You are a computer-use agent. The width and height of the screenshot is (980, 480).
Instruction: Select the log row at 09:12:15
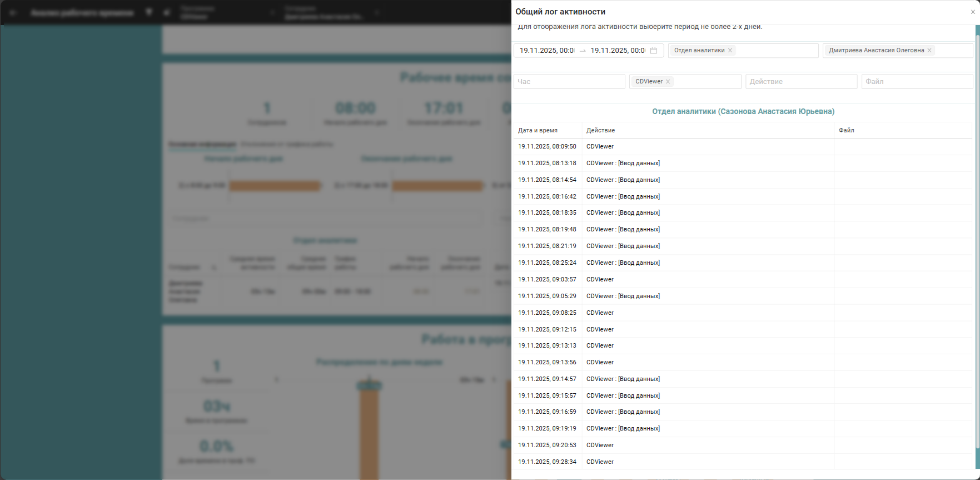pos(743,330)
